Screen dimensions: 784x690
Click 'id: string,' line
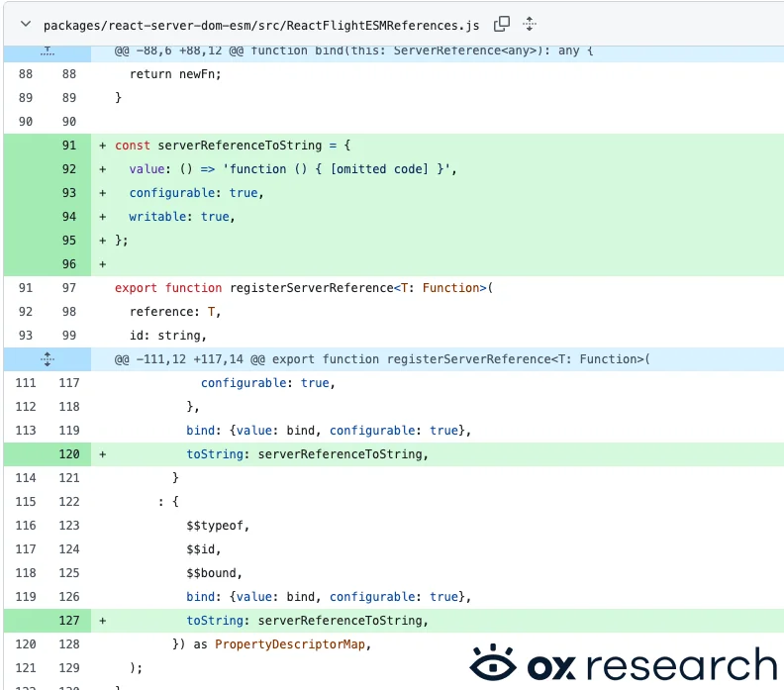pyautogui.click(x=168, y=336)
